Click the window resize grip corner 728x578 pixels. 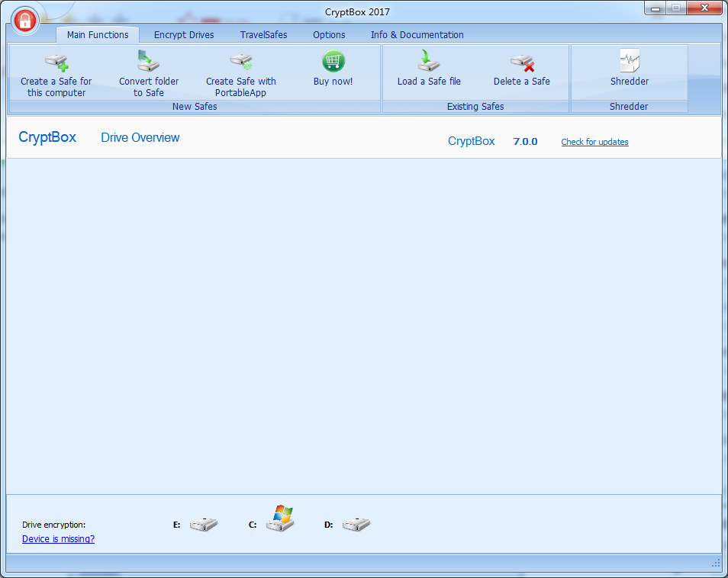pyautogui.click(x=716, y=563)
